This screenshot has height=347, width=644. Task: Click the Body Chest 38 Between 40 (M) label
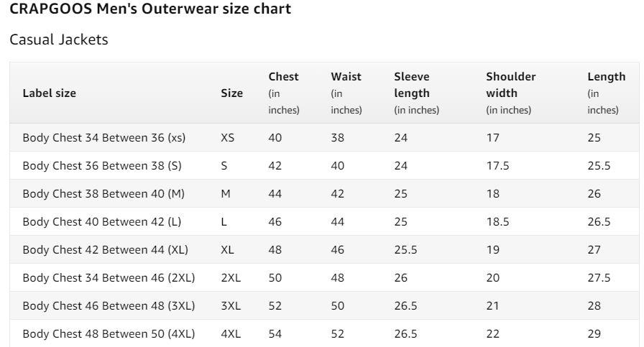[103, 193]
